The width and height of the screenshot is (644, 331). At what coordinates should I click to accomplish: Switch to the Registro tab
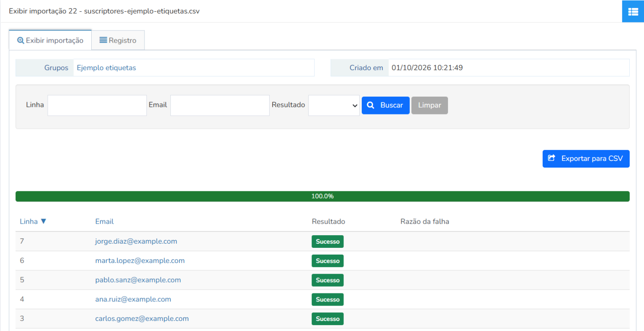click(118, 41)
